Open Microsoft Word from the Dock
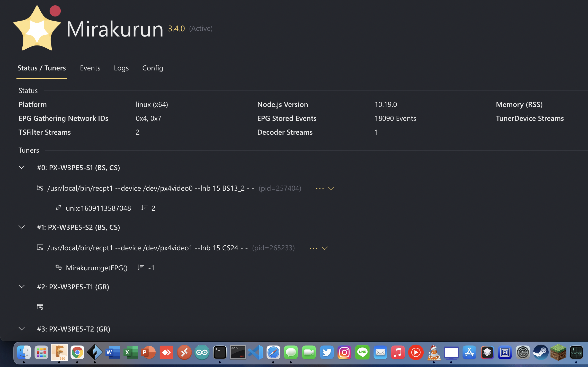Image resolution: width=588 pixels, height=367 pixels. pyautogui.click(x=113, y=353)
